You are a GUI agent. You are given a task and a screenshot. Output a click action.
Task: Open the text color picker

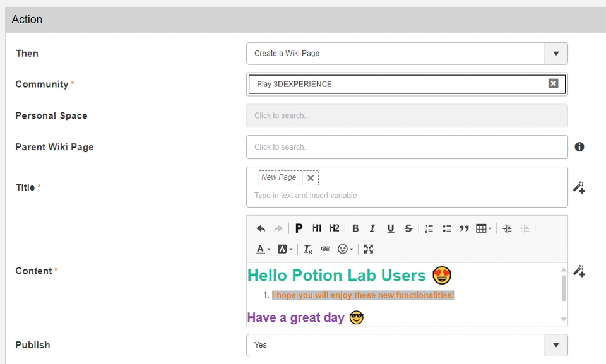click(x=263, y=249)
